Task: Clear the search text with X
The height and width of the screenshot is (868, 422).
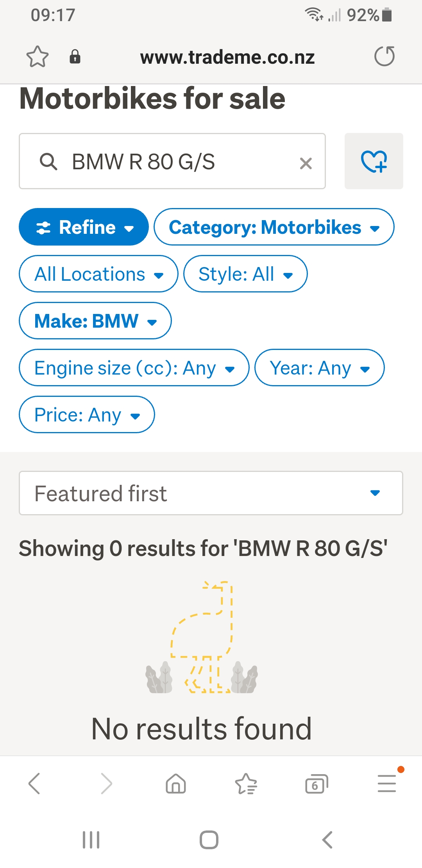Action: [x=306, y=163]
